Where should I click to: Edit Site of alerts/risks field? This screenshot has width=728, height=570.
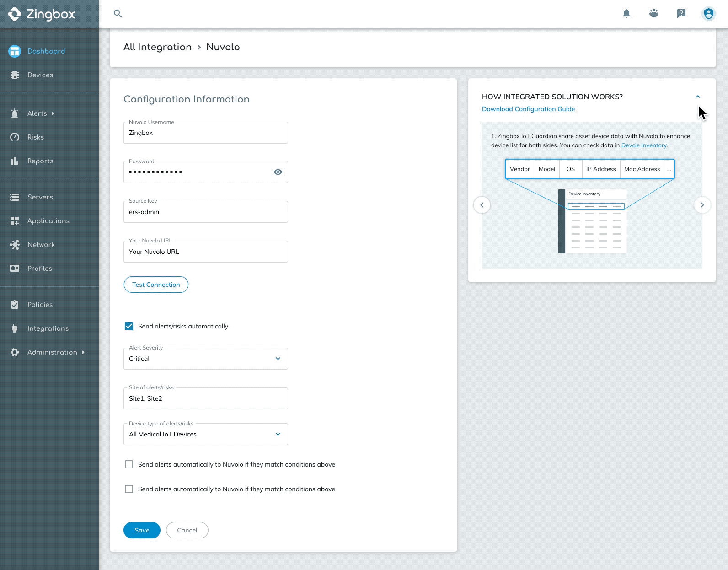[x=206, y=398]
